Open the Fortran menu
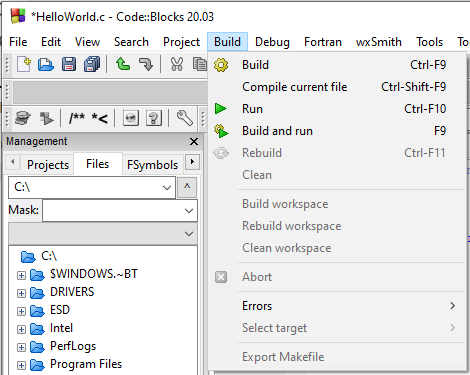Screen dimensions: 470x375 click(323, 42)
